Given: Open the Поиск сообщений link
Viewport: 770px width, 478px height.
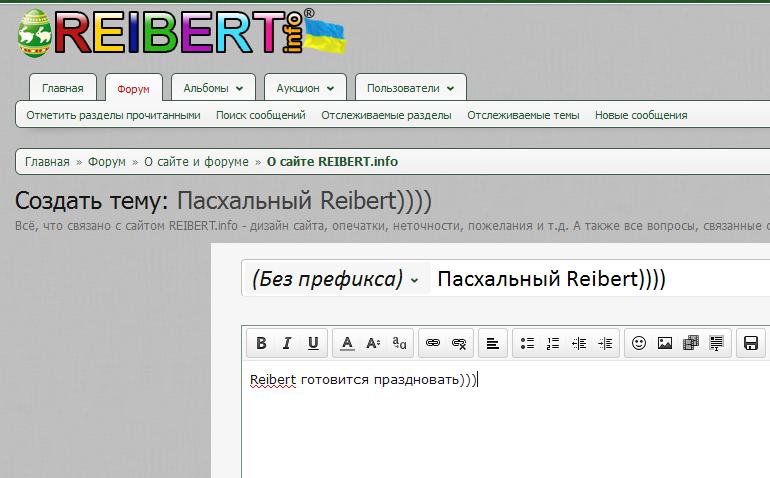Looking at the screenshot, I should [x=260, y=115].
